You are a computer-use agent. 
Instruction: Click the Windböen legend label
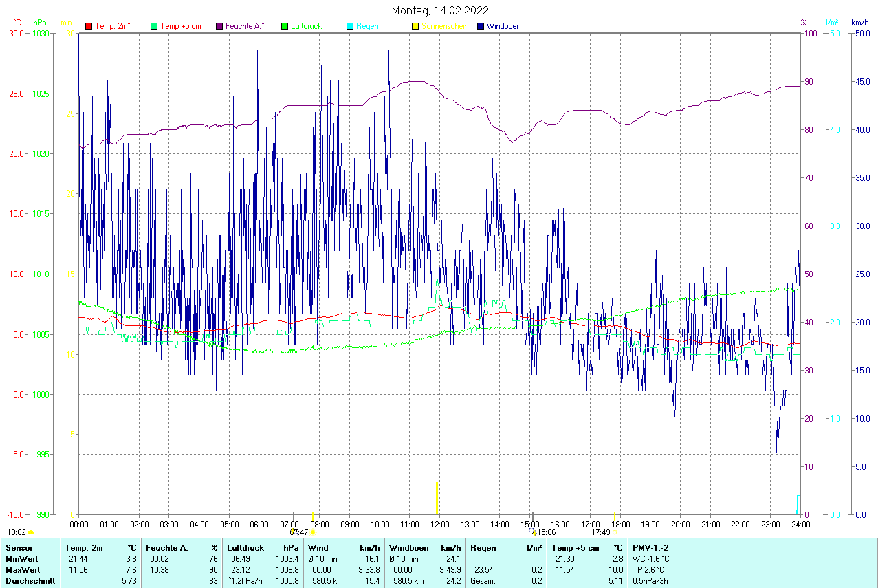pyautogui.click(x=503, y=26)
